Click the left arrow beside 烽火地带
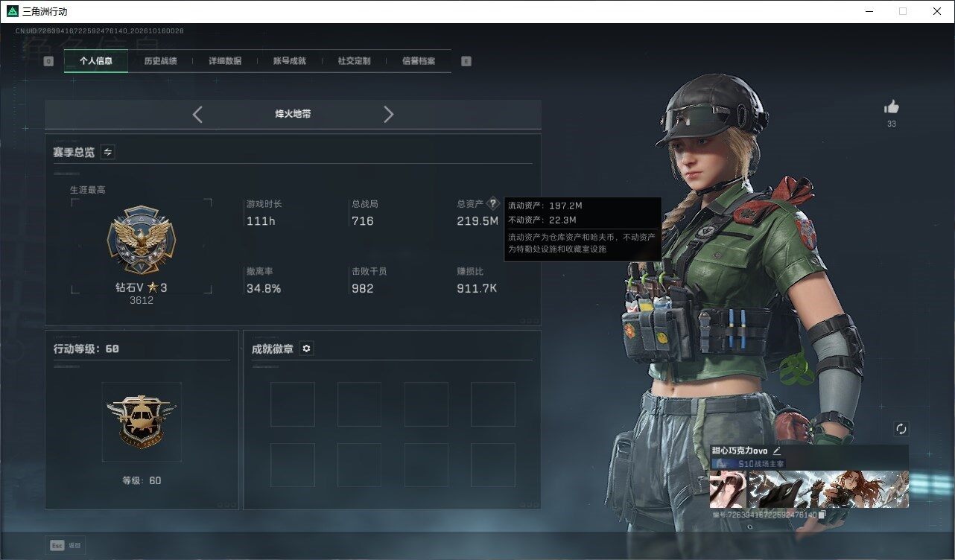The width and height of the screenshot is (955, 560). pos(197,114)
